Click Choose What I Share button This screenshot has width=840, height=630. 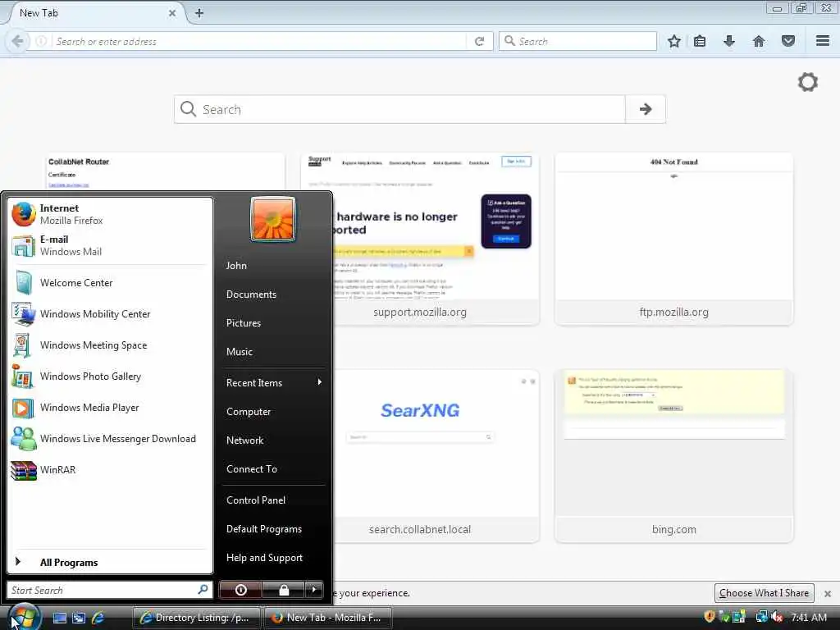pos(764,593)
